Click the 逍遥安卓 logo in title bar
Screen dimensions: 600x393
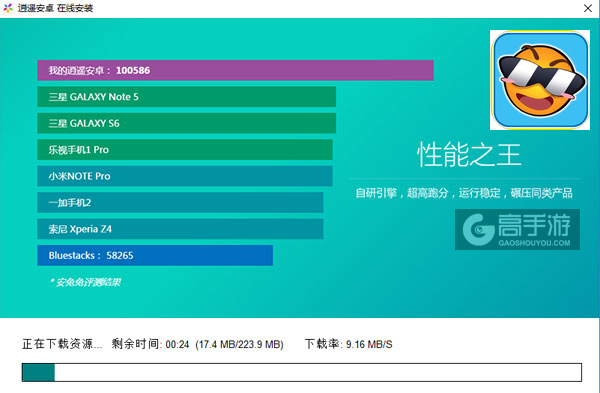coord(8,8)
